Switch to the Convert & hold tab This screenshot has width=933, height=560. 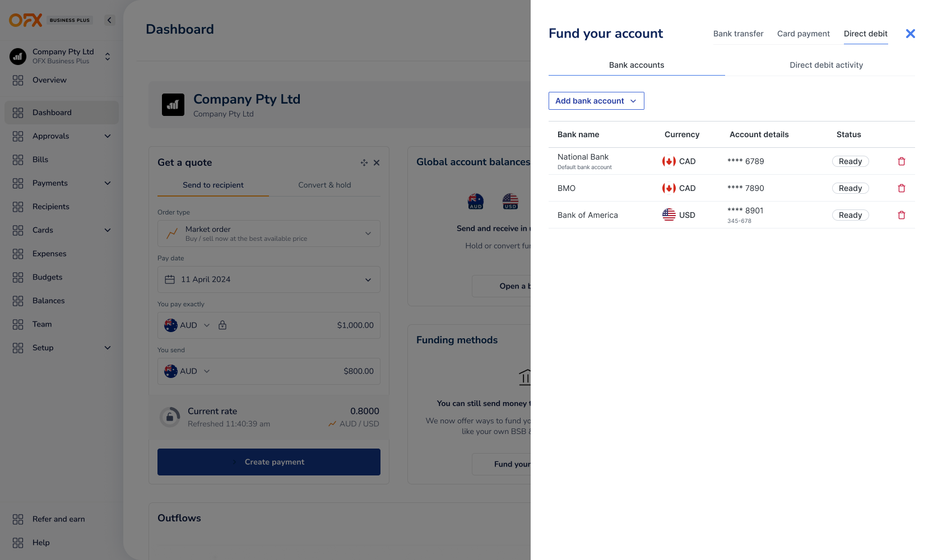pos(324,185)
